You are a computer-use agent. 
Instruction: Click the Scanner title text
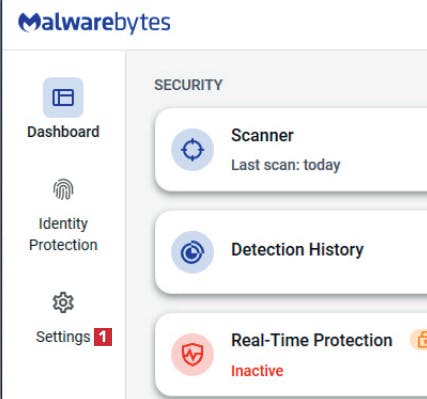(x=262, y=135)
